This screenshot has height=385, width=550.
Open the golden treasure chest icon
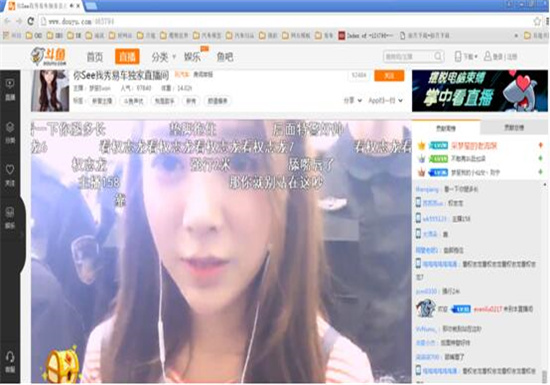point(62,365)
